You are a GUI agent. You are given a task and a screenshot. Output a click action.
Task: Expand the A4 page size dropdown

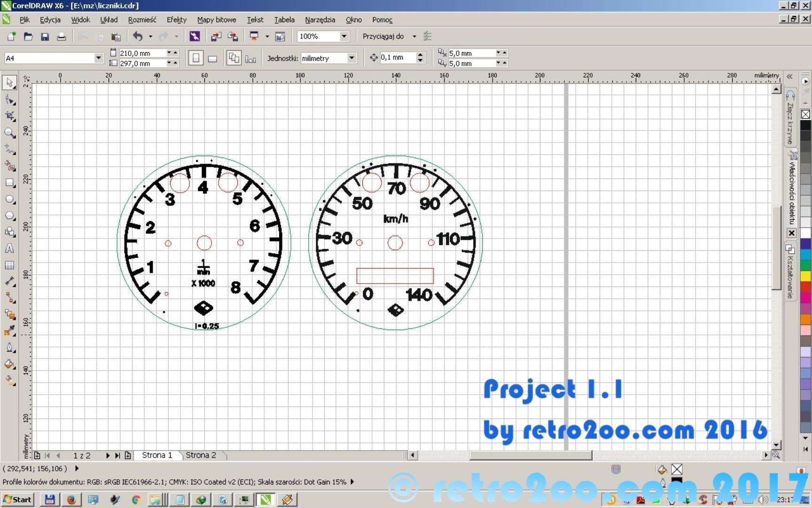[98, 58]
